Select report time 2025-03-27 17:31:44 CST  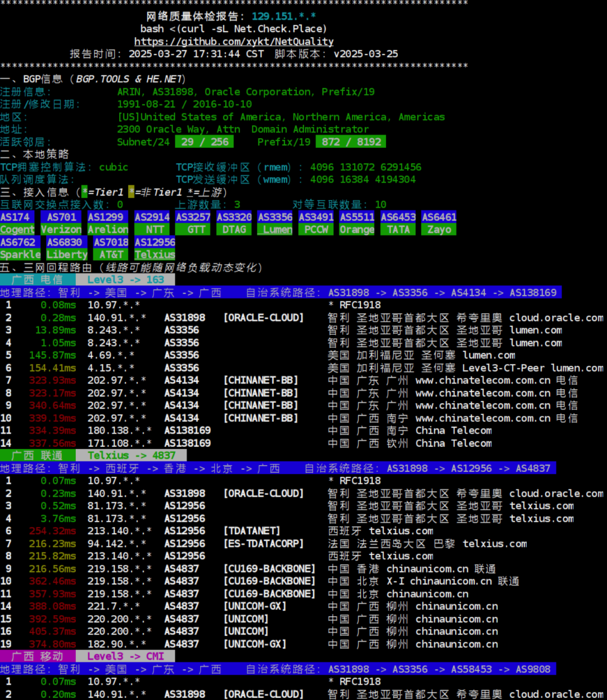[196, 54]
